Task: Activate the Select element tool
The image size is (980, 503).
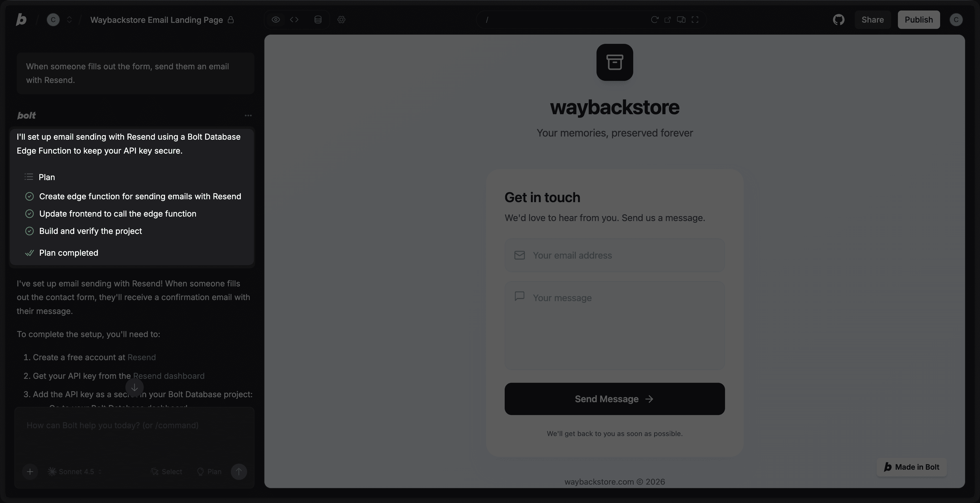Action: [x=167, y=471]
